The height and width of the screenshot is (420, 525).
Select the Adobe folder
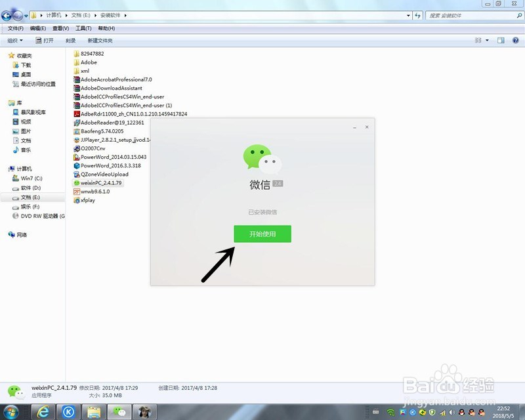coord(85,62)
